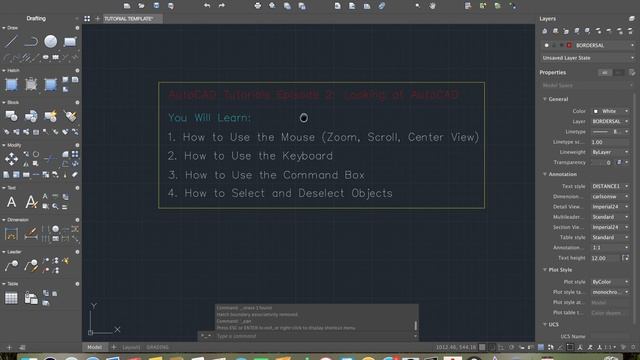Click the BORDERSAL red layer color swatch
Viewport: 640px width, 360px height.
[x=569, y=45]
